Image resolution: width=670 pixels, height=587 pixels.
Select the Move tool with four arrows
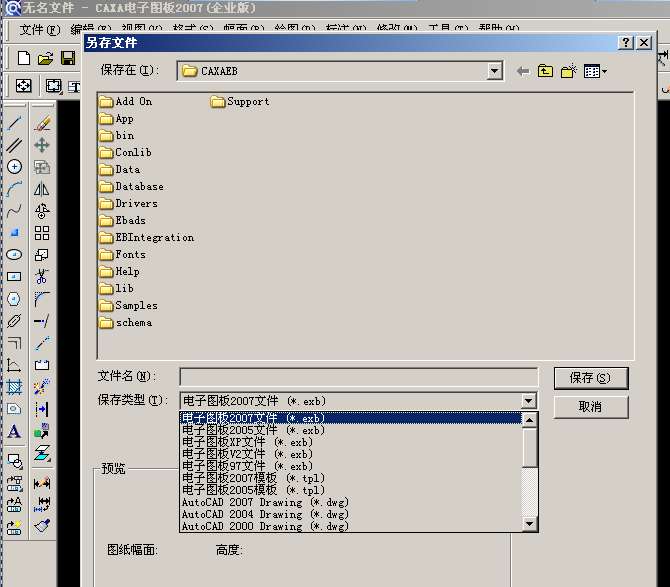(x=42, y=145)
